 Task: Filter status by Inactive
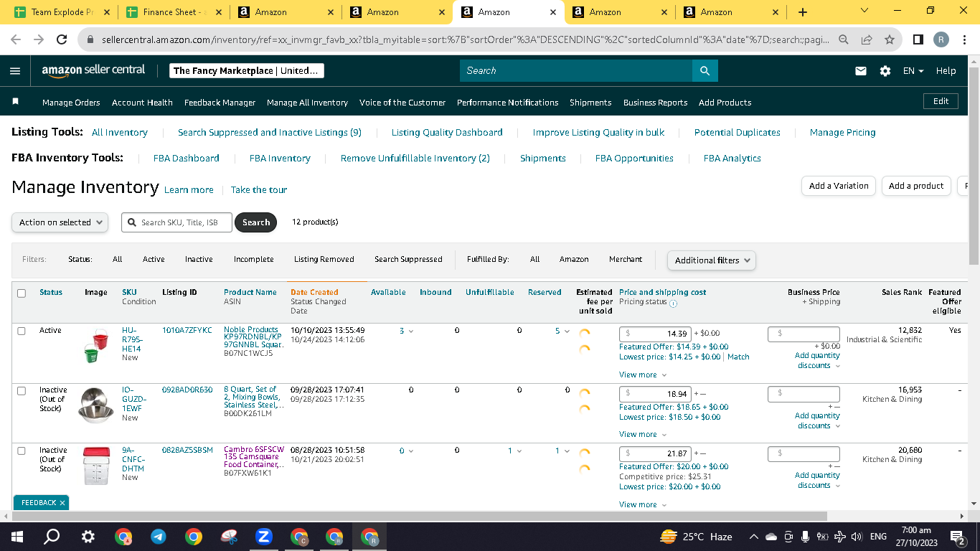point(199,260)
